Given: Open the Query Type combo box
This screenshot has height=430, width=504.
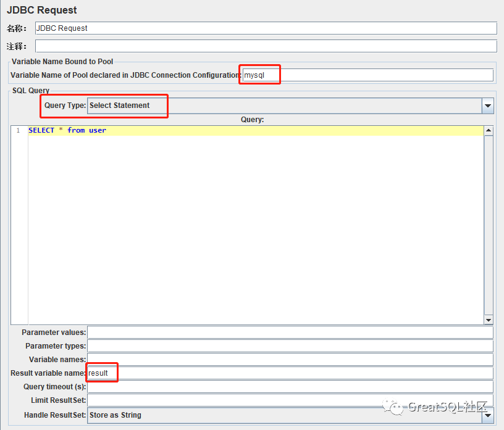Looking at the screenshot, I should 290,105.
